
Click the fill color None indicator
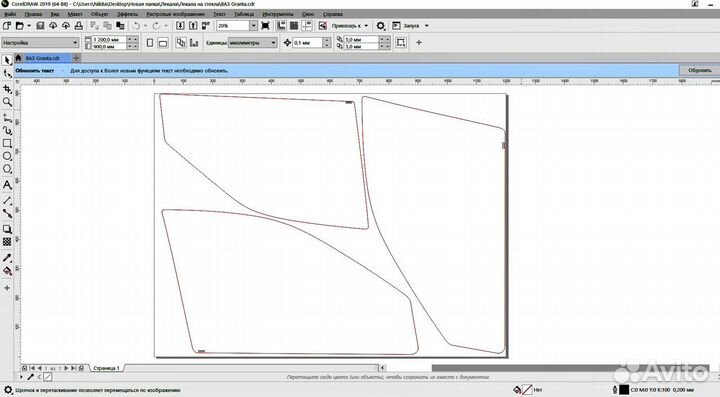tap(527, 390)
